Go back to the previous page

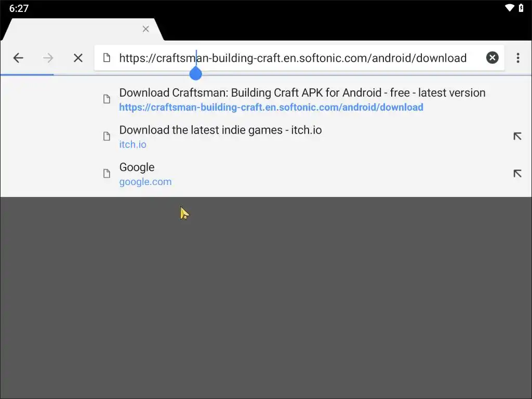click(x=18, y=58)
